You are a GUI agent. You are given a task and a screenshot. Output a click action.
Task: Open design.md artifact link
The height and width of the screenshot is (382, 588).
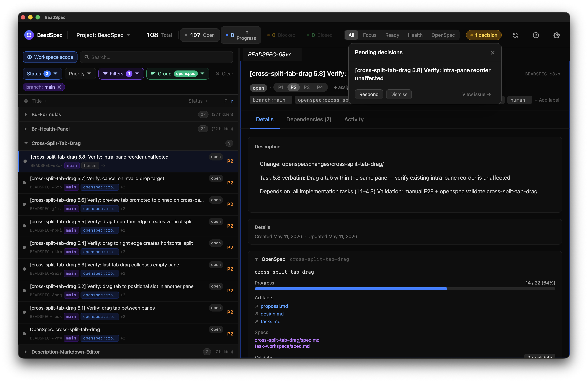pyautogui.click(x=272, y=314)
